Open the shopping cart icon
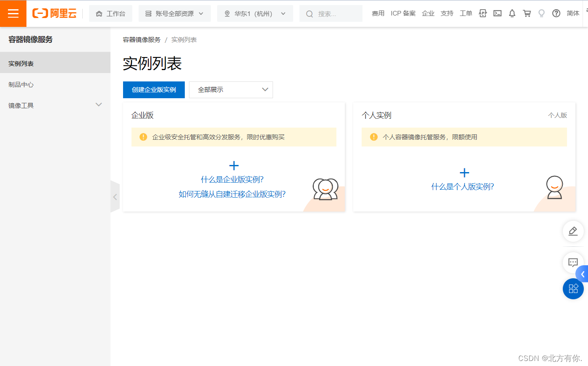 (527, 13)
